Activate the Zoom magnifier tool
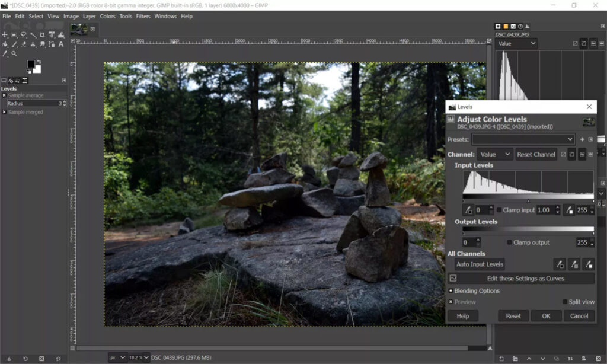 click(14, 53)
